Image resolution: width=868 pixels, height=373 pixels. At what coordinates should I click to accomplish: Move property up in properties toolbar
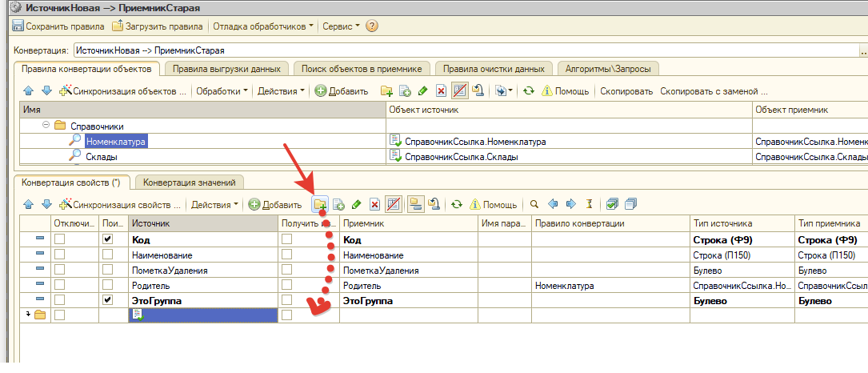click(29, 205)
